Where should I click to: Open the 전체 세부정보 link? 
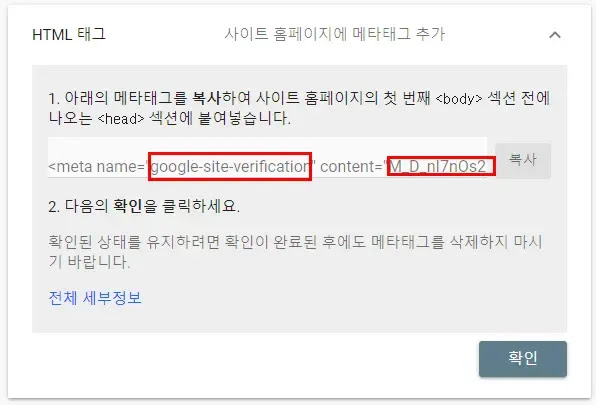95,297
